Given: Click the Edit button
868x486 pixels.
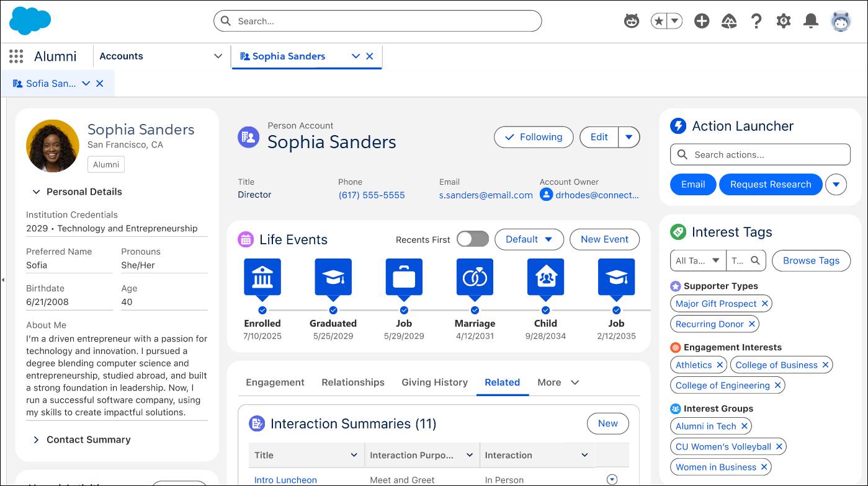Looking at the screenshot, I should click(599, 137).
